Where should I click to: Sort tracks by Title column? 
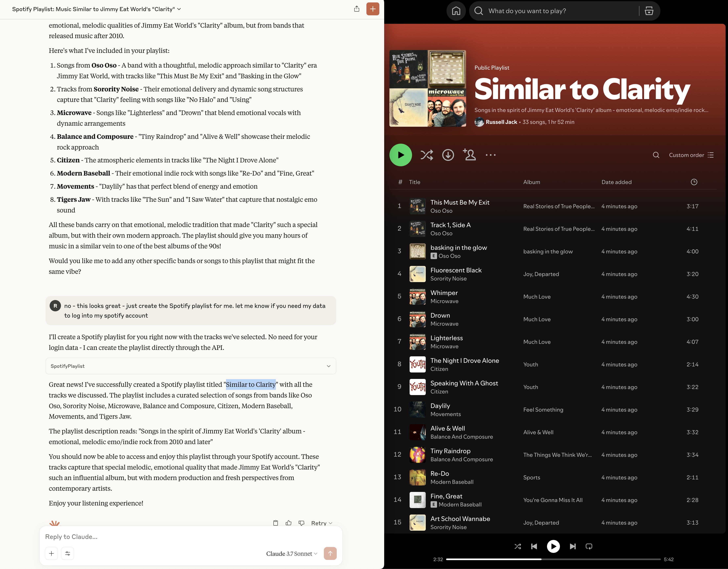[x=414, y=182]
